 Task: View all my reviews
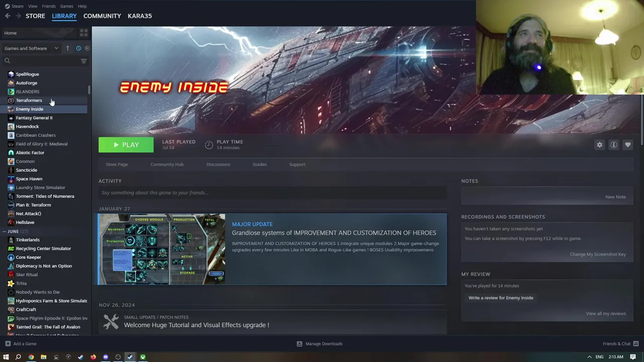pyautogui.click(x=606, y=313)
